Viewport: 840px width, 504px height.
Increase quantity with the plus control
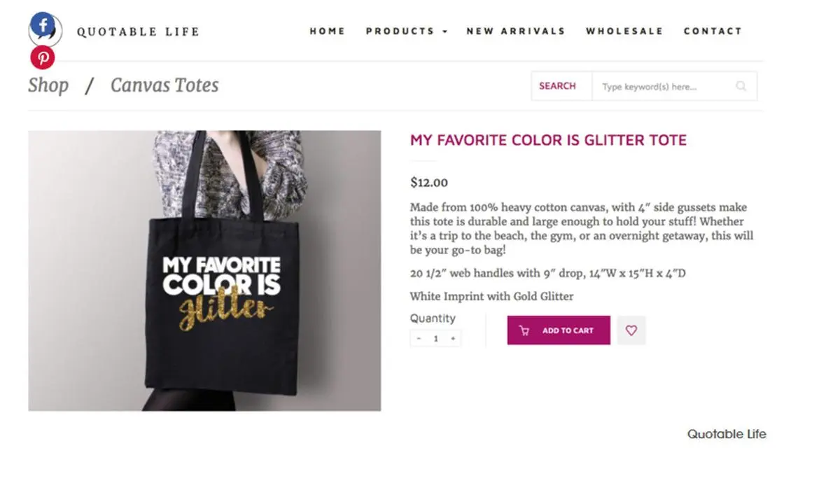click(x=453, y=338)
